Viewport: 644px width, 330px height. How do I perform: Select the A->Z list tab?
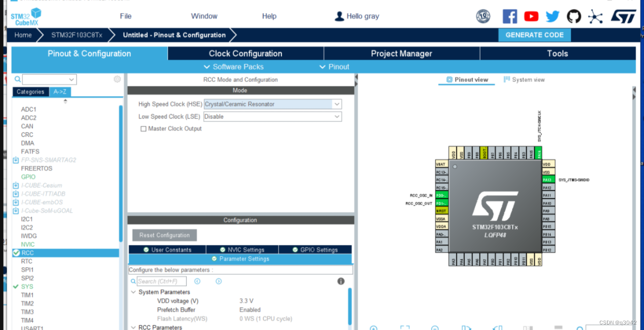[60, 92]
